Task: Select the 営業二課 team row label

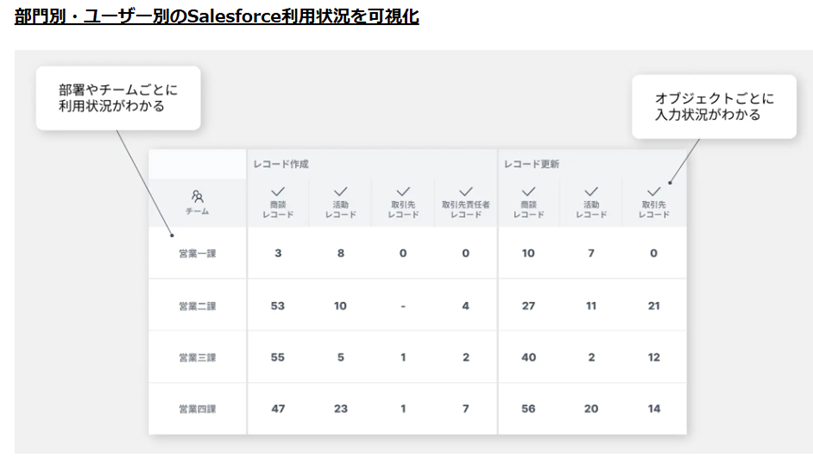Action: coord(197,306)
